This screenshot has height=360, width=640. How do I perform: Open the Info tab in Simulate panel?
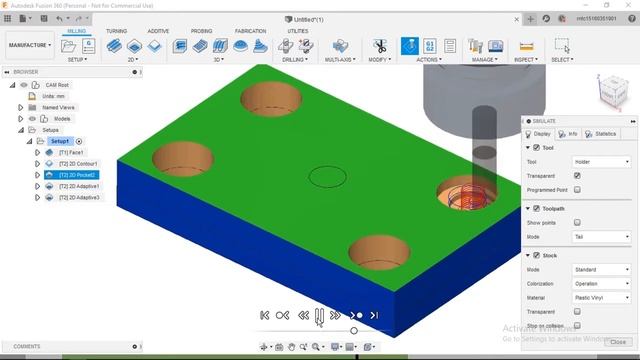tap(568, 134)
